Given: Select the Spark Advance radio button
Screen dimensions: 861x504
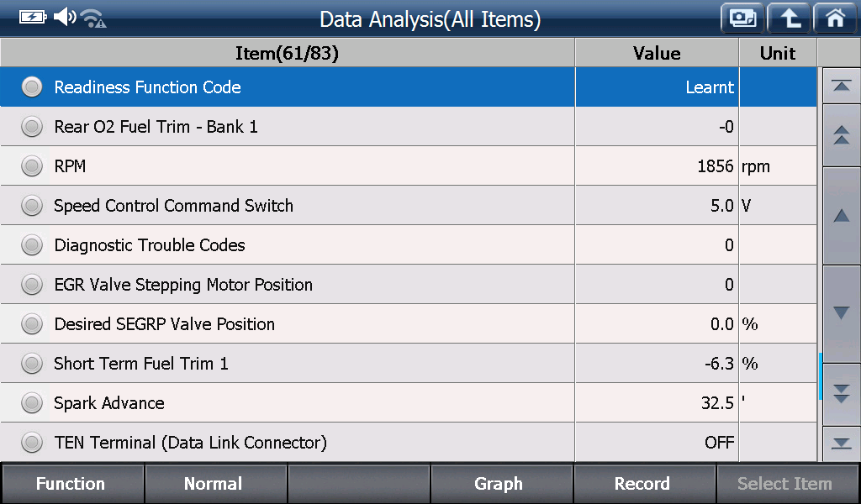Looking at the screenshot, I should (x=32, y=402).
